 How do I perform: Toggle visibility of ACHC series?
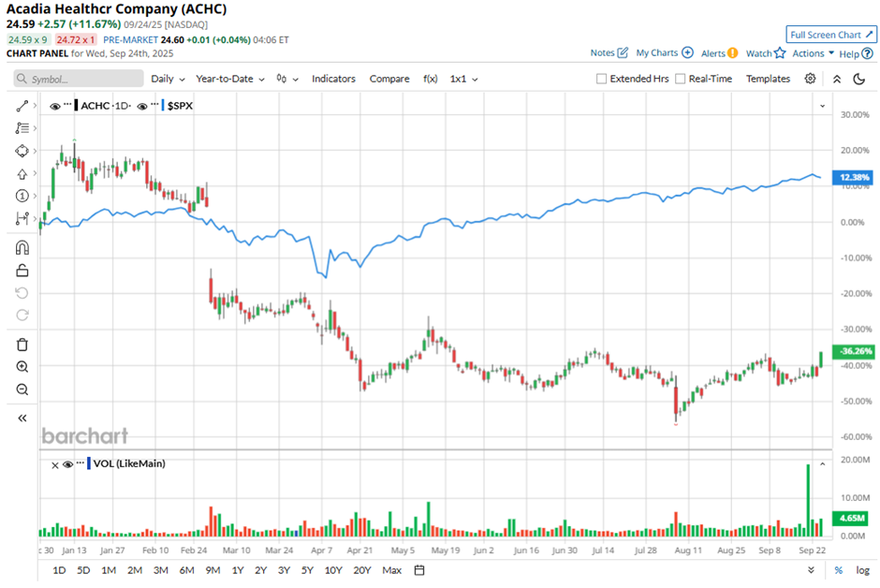(55, 106)
